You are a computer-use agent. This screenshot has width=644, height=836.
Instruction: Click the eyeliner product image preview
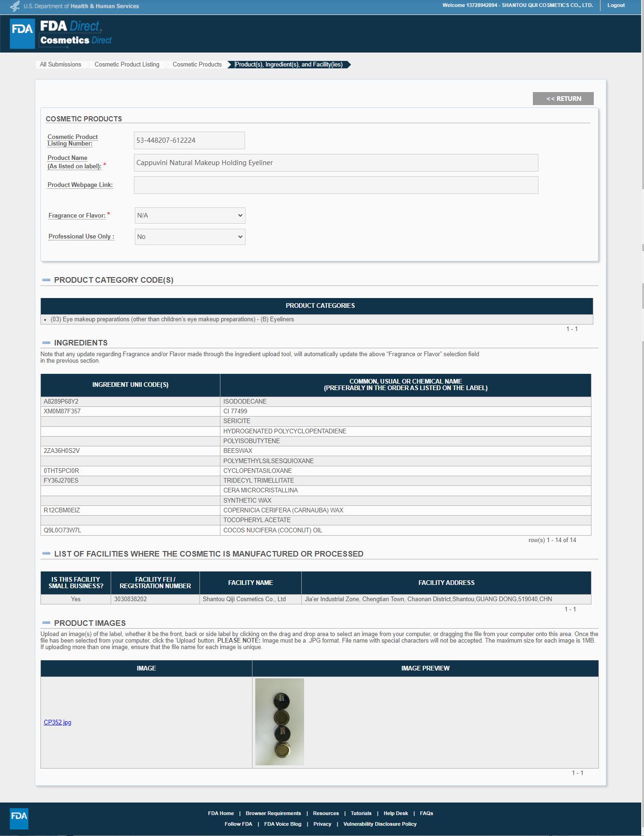(279, 722)
